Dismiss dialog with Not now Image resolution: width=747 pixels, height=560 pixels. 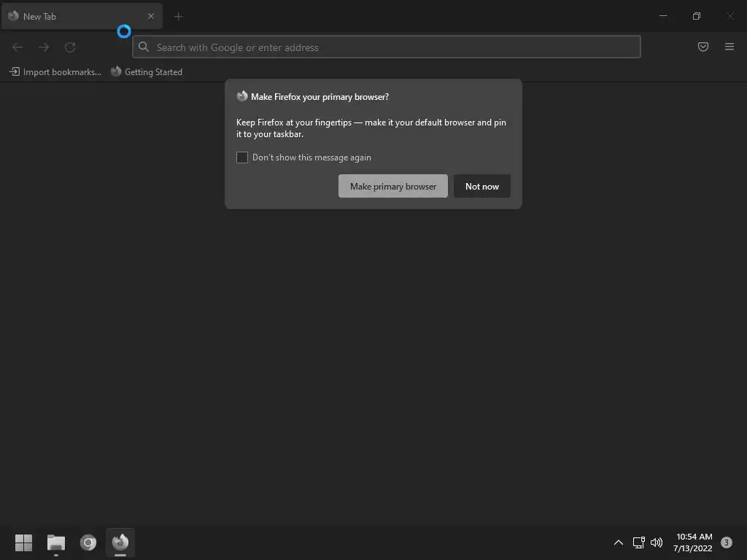[482, 186]
